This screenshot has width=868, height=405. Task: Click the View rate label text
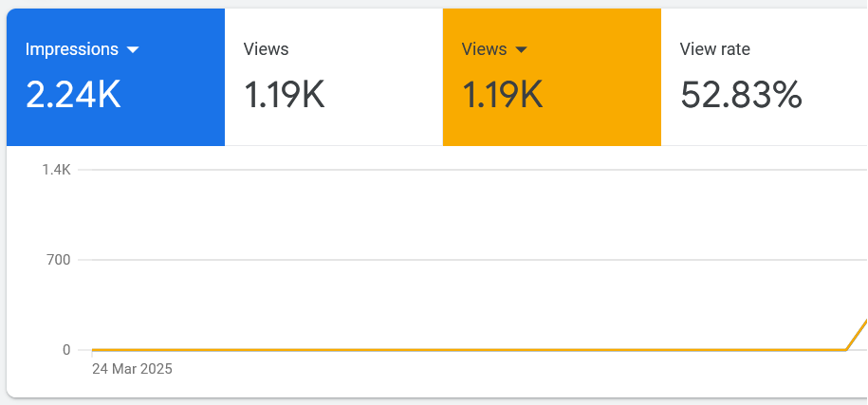coord(715,49)
